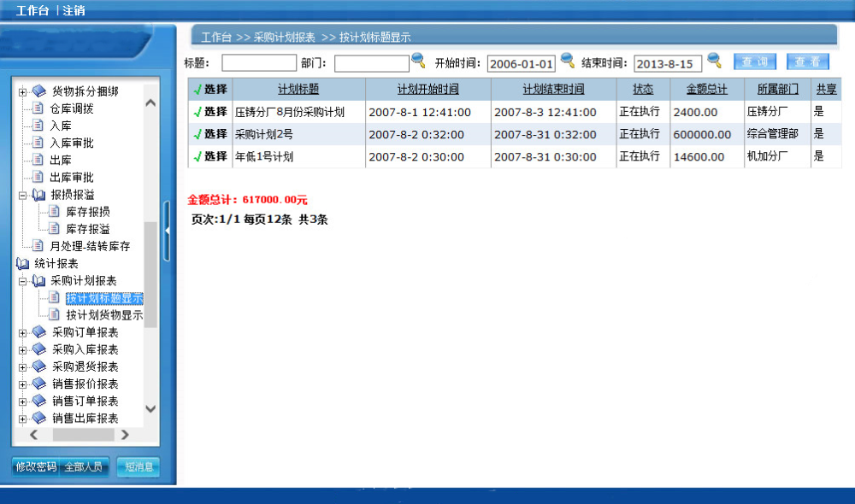Viewport: 855px width, 504px height.
Task: Collapse the 报损报溢 tree node
Action: [x=22, y=196]
